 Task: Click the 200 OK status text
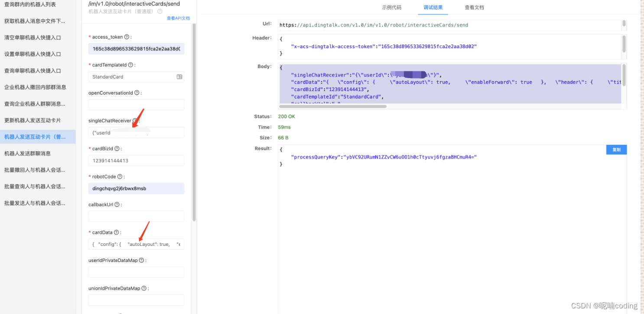(286, 117)
